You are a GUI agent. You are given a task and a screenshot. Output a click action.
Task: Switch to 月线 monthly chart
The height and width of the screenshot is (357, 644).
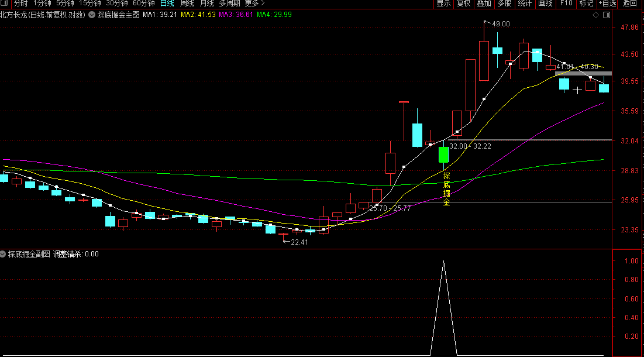point(206,4)
